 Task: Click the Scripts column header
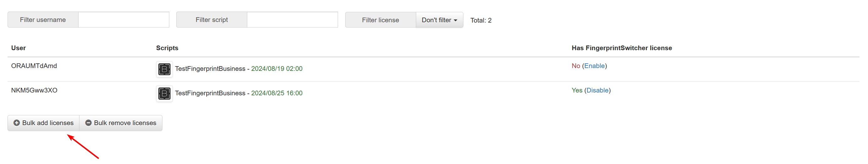pos(167,48)
